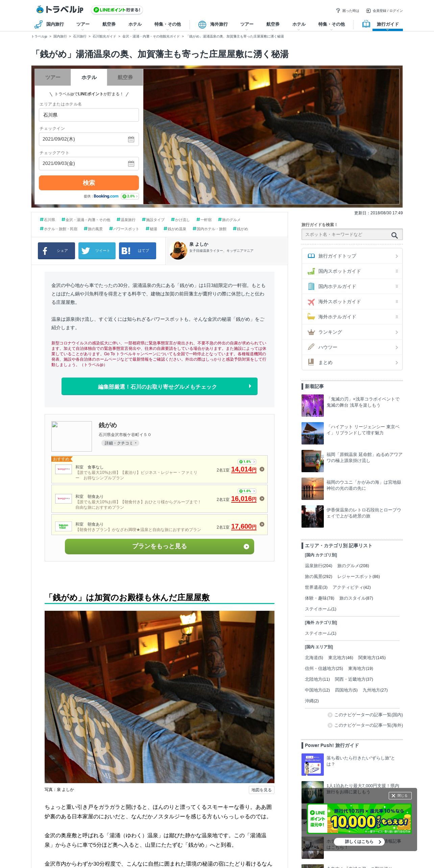Click 温泉旅行(204) category link

pyautogui.click(x=318, y=566)
